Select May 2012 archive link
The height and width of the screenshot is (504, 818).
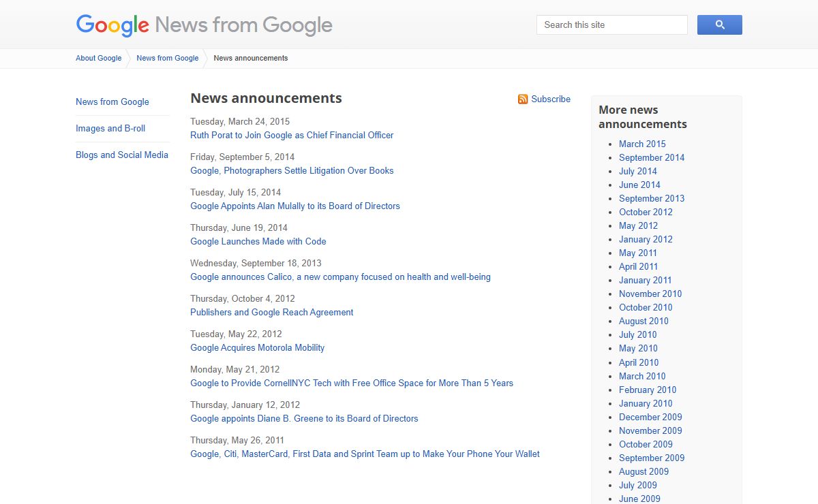click(639, 225)
